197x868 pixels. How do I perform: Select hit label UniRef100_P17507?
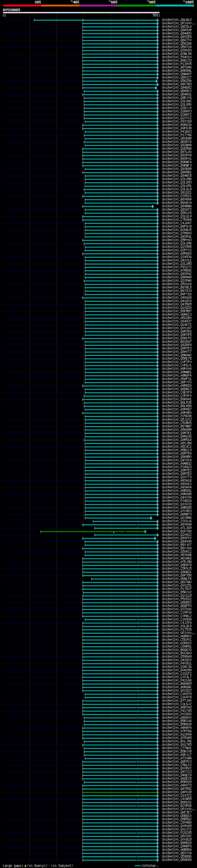pos(176,589)
